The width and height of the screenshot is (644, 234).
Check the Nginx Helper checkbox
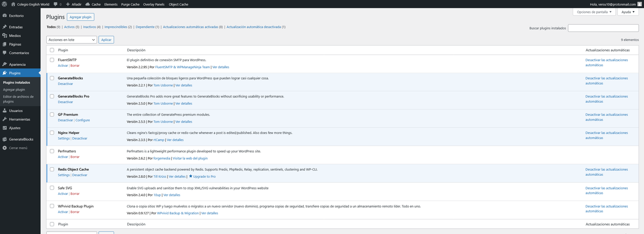[52, 133]
